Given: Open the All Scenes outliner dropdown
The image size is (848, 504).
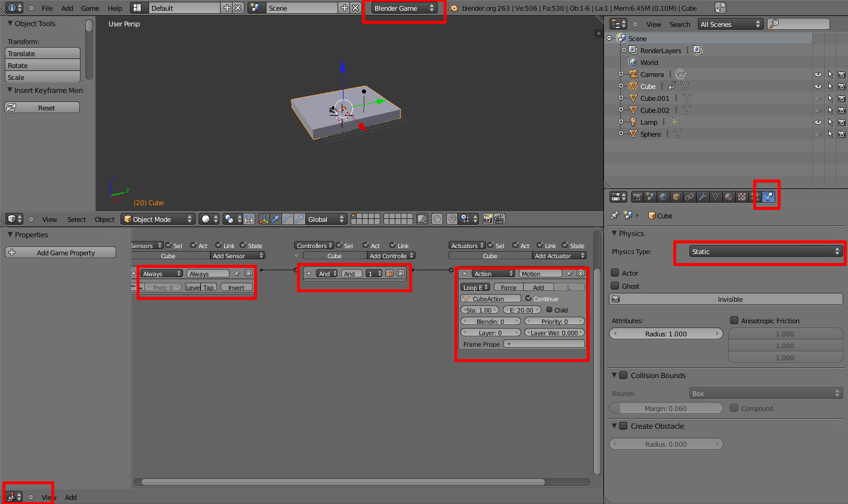Looking at the screenshot, I should (731, 24).
